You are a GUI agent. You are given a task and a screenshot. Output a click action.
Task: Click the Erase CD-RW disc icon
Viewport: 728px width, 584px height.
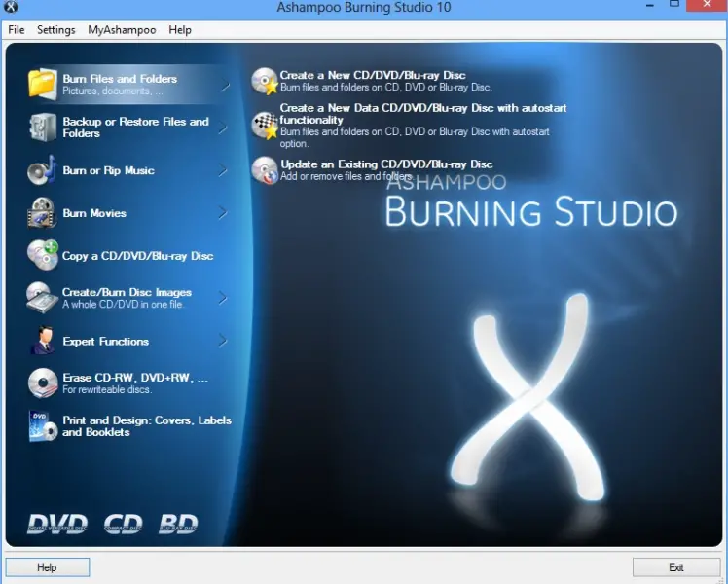[42, 383]
